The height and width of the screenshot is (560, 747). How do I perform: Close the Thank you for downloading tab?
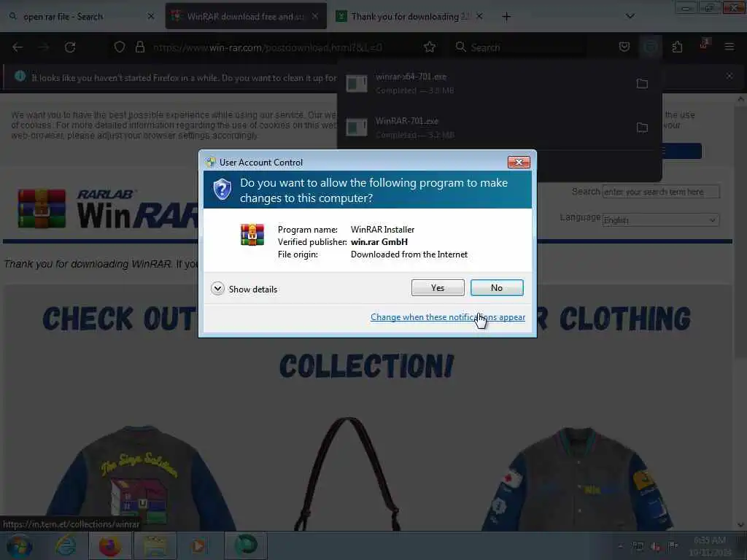[479, 16]
